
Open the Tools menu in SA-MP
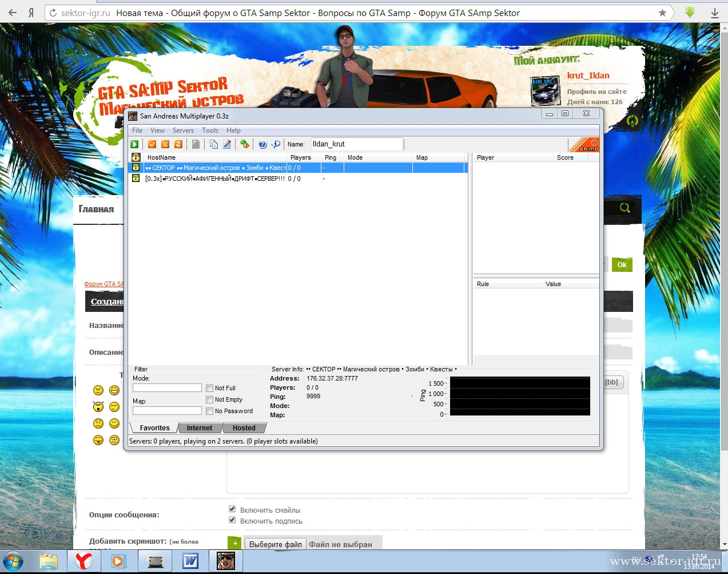210,130
